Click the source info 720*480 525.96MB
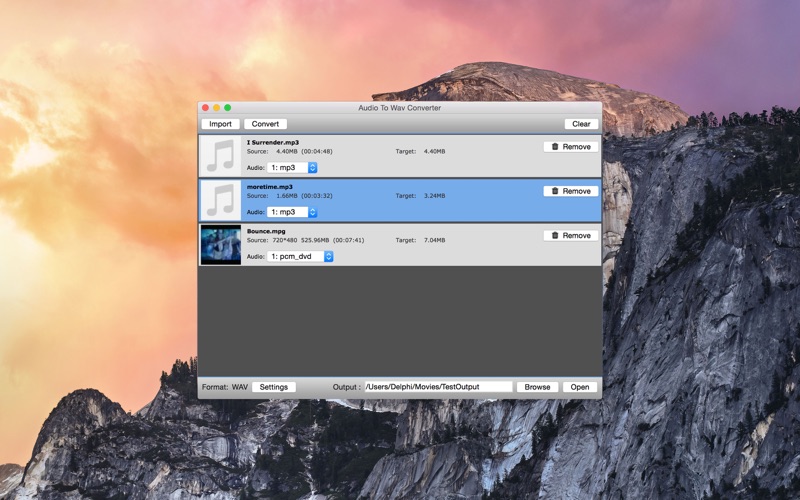 301,240
